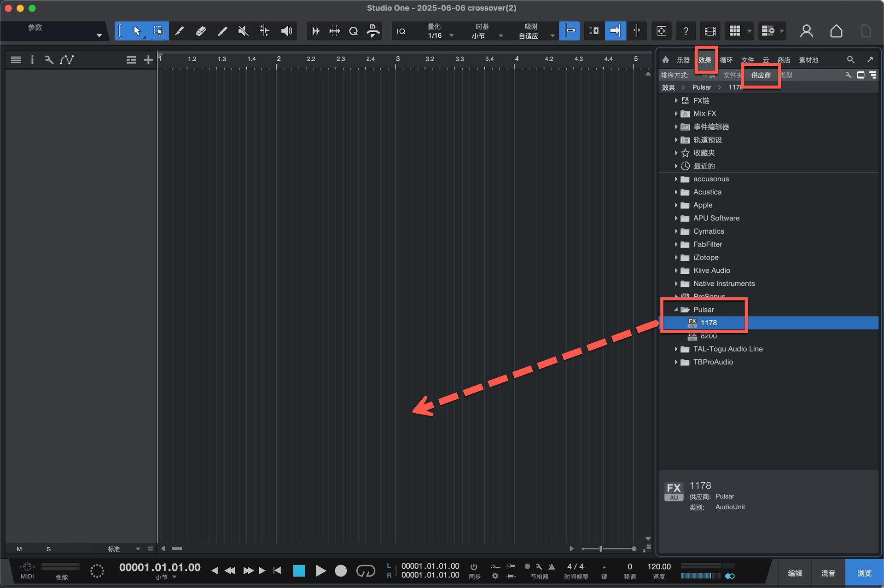Sort effects by vendor
Screen dimensions: 884x588
point(761,75)
